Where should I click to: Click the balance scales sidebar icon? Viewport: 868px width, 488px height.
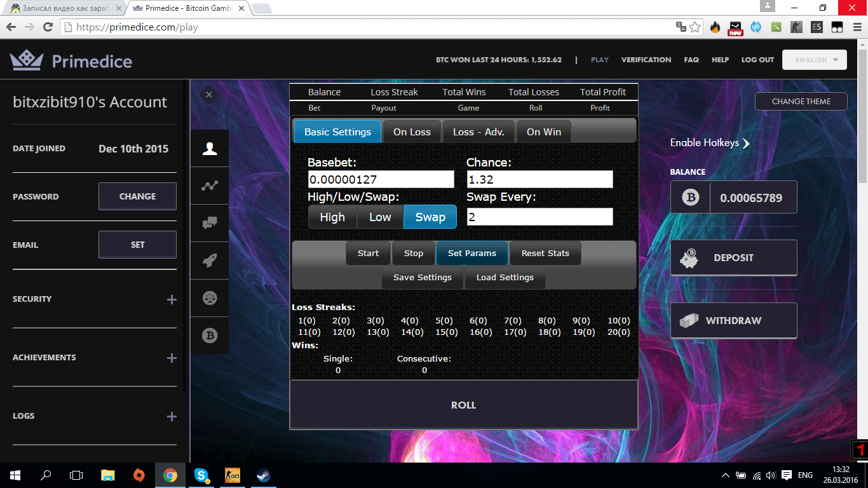click(210, 298)
